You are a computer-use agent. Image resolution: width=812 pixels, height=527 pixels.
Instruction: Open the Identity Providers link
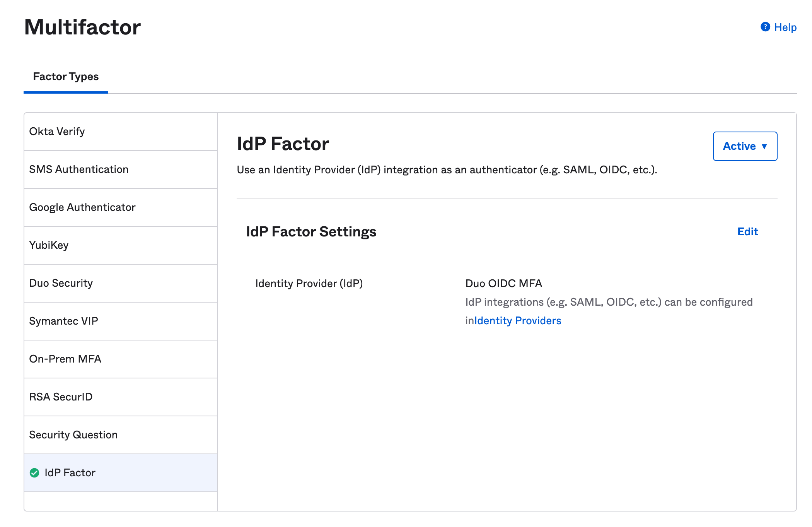(x=517, y=320)
